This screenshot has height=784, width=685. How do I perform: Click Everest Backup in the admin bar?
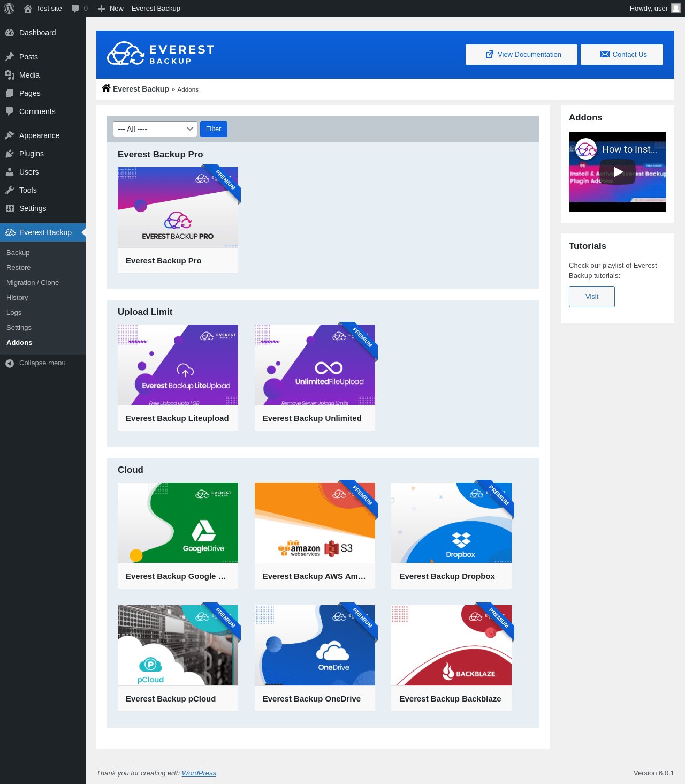156,9
